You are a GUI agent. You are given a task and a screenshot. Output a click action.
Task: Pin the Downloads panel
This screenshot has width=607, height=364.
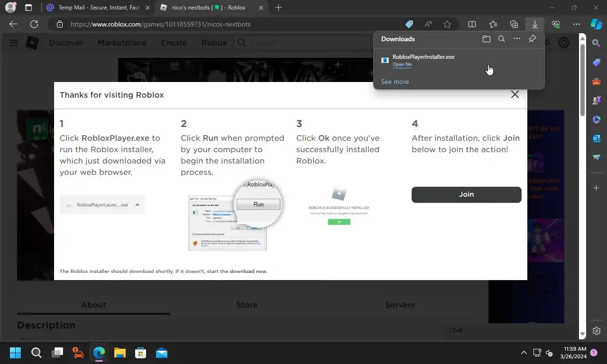[x=532, y=39]
